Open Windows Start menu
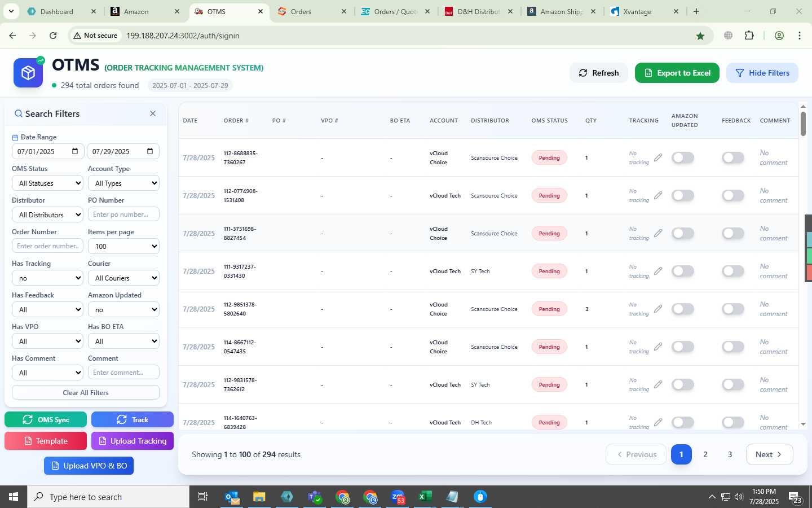 point(14,497)
